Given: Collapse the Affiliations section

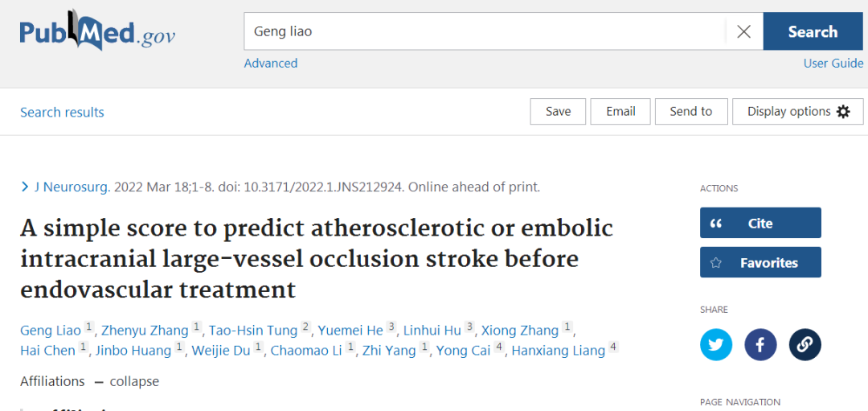Looking at the screenshot, I should (x=126, y=381).
